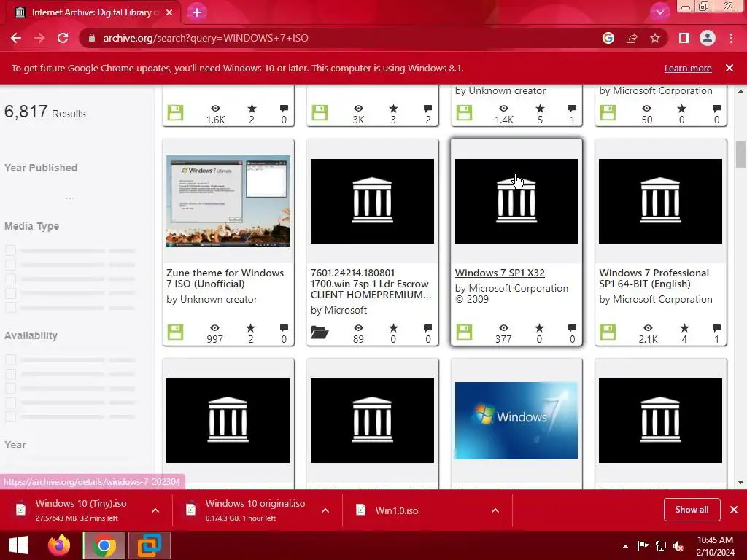This screenshot has height=560, width=747.
Task: Open the Chrome side panel icon
Action: click(684, 38)
